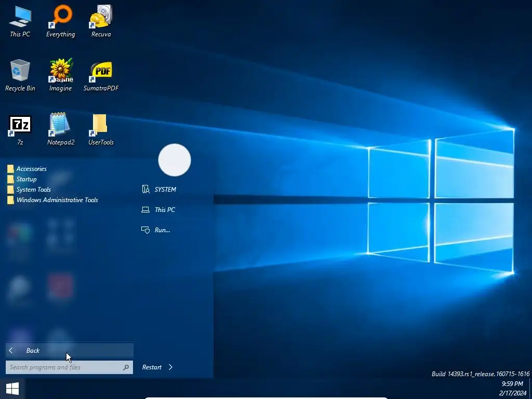The image size is (532, 399).
Task: Click the clock showing 9:59 PM
Action: click(512, 384)
